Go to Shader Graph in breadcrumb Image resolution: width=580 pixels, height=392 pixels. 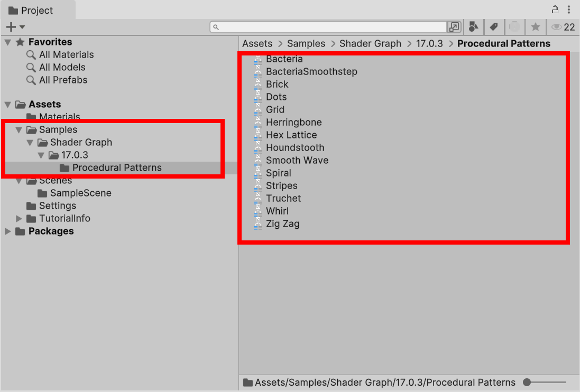pos(370,44)
